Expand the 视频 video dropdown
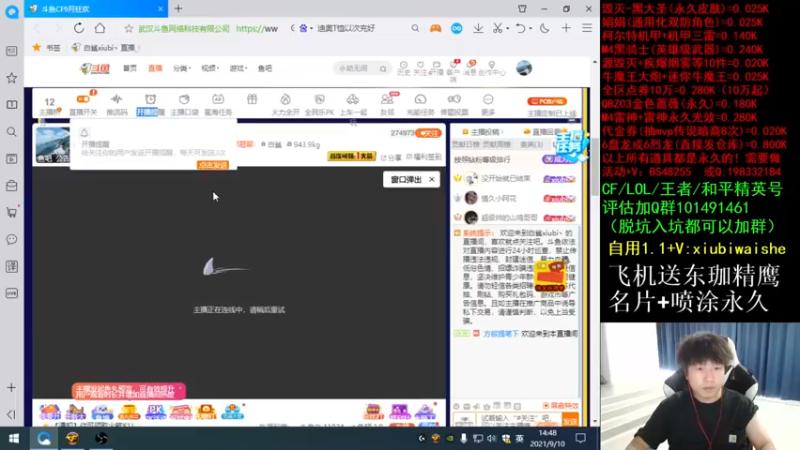800x450 pixels. 210,68
